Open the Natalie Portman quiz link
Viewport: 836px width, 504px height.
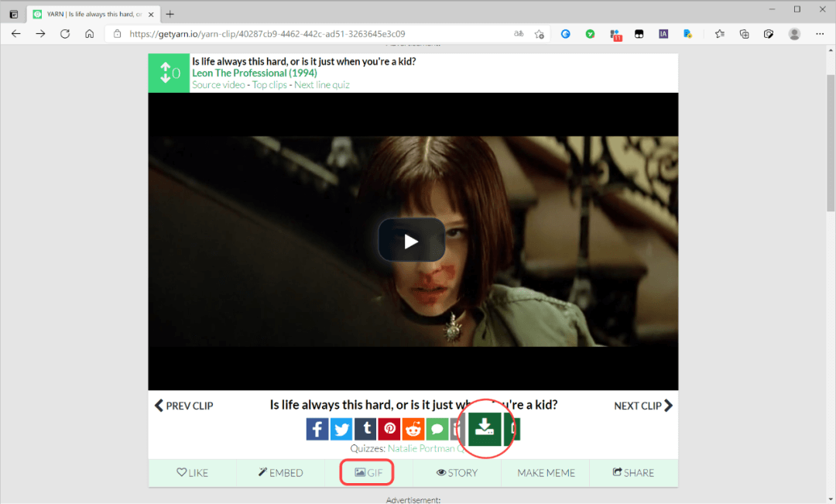(426, 448)
